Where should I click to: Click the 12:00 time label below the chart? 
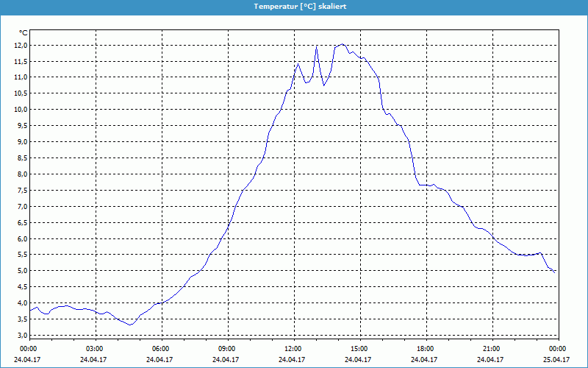click(x=293, y=349)
